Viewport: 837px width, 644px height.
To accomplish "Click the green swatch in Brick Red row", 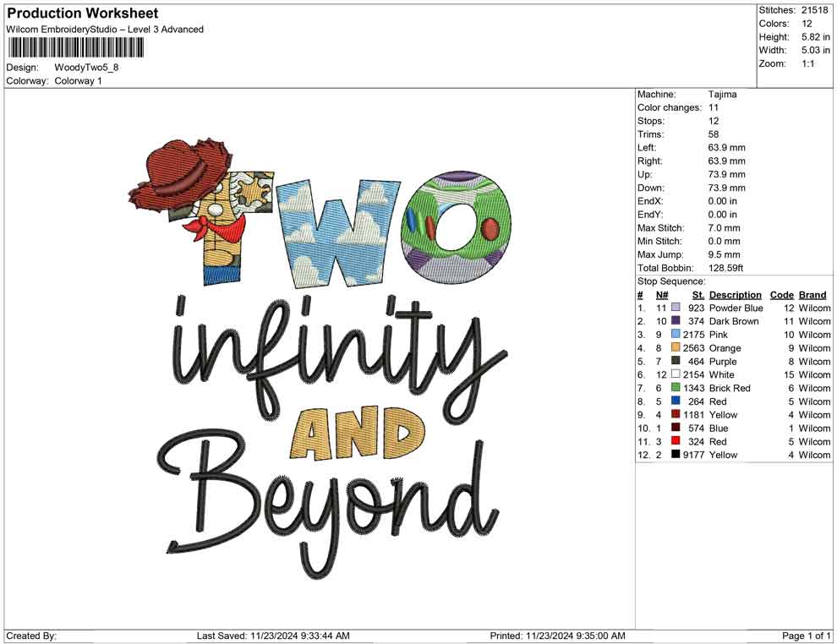I will point(676,388).
